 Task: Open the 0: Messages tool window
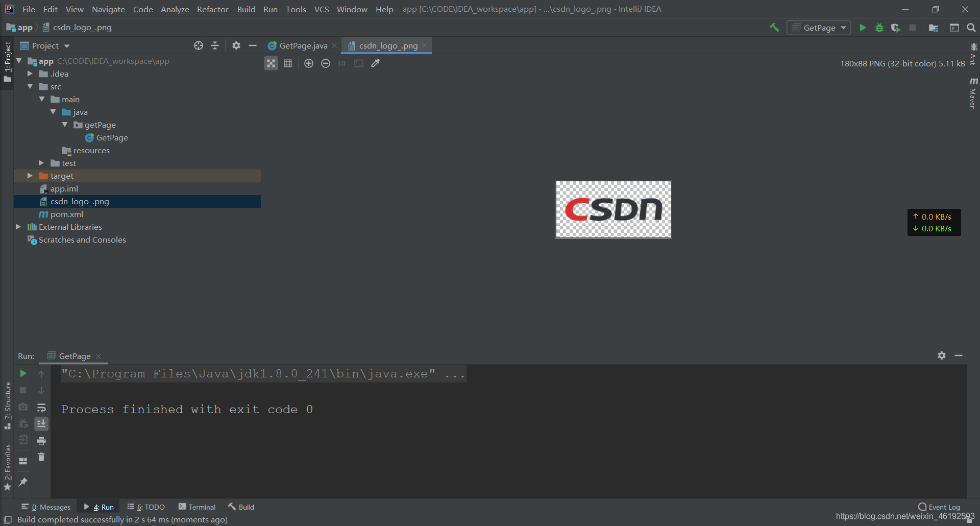(46, 507)
